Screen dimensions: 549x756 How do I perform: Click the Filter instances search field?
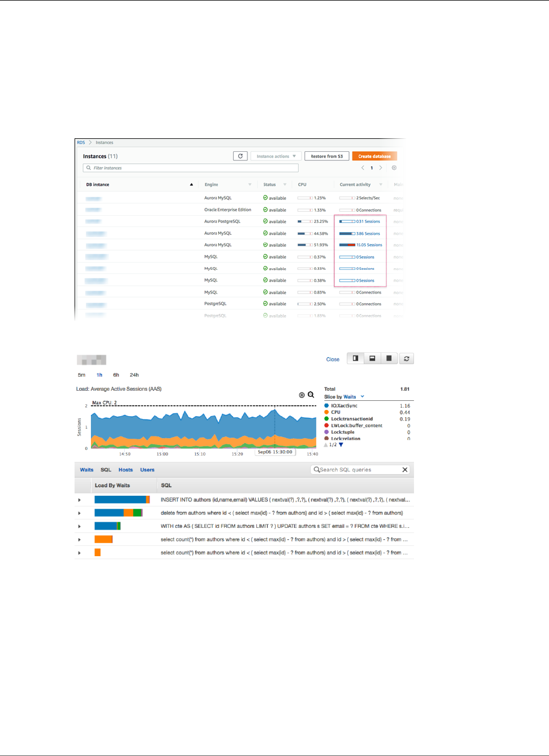click(190, 168)
